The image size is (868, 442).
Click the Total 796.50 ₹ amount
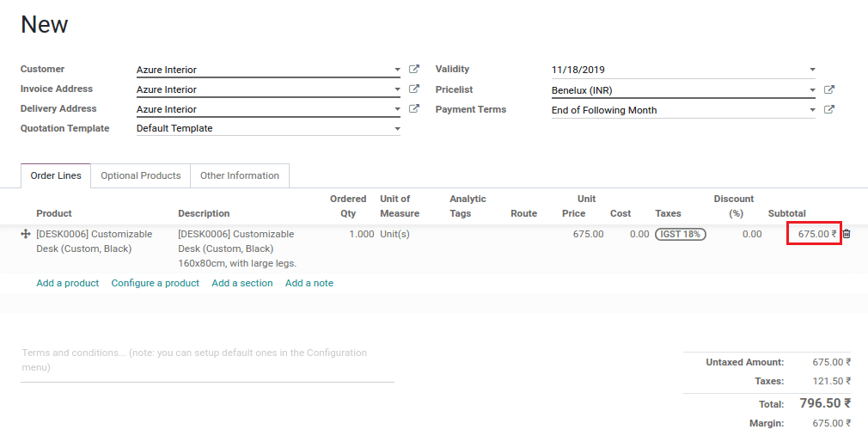coord(825,403)
